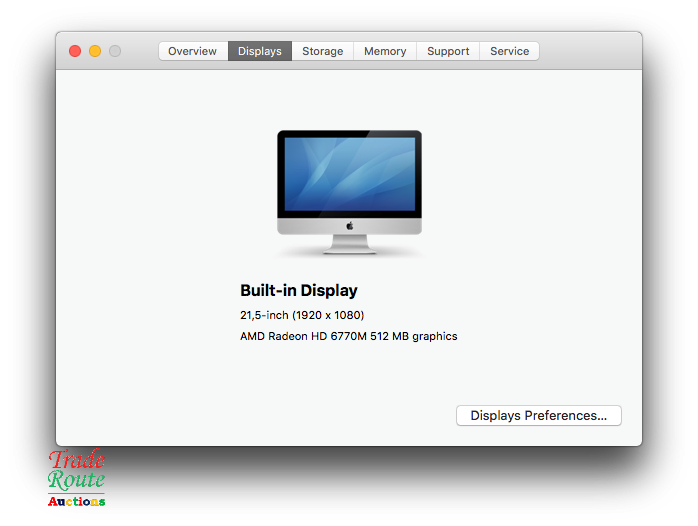This screenshot has height=526, width=698.
Task: Open the Support tab
Action: point(448,51)
